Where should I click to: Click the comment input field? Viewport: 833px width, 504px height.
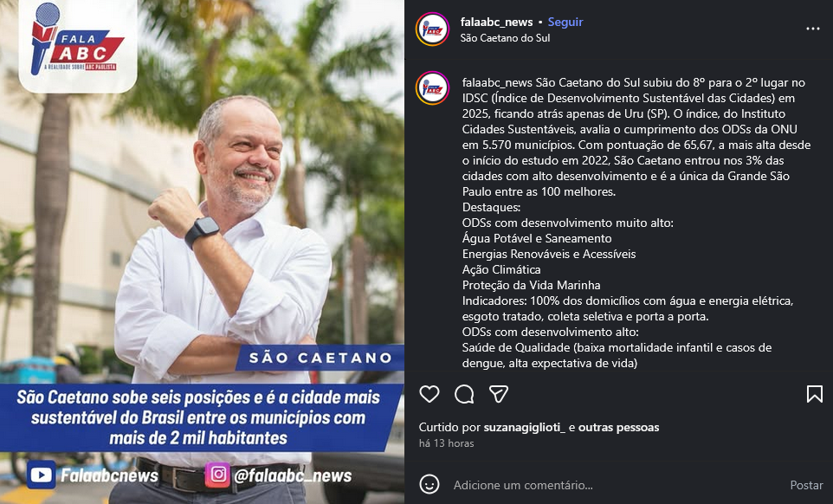617,485
